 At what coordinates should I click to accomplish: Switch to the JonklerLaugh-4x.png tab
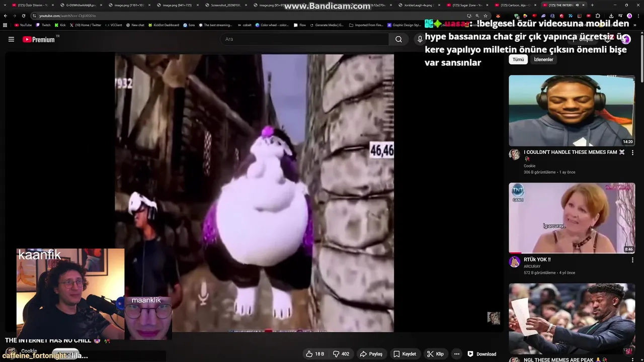418,5
